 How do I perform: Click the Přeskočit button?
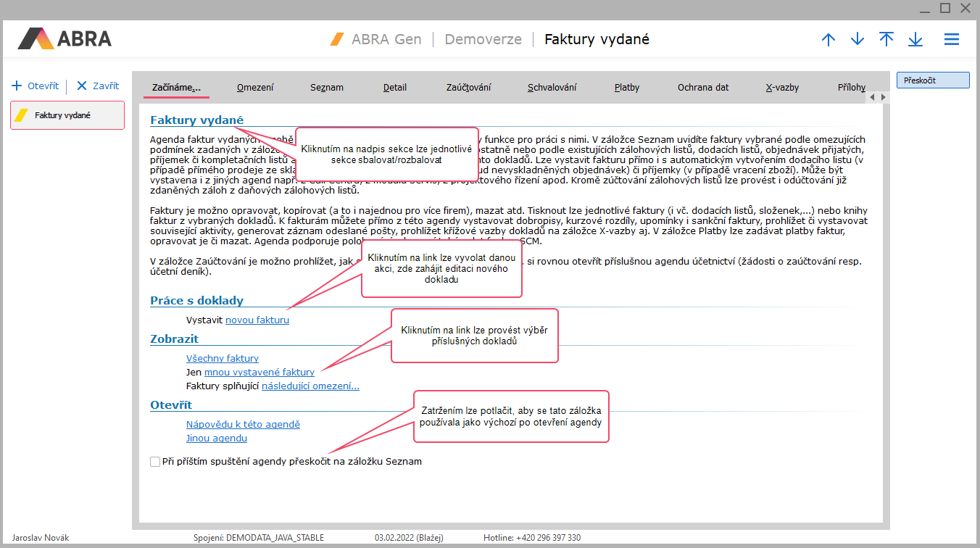pyautogui.click(x=933, y=80)
